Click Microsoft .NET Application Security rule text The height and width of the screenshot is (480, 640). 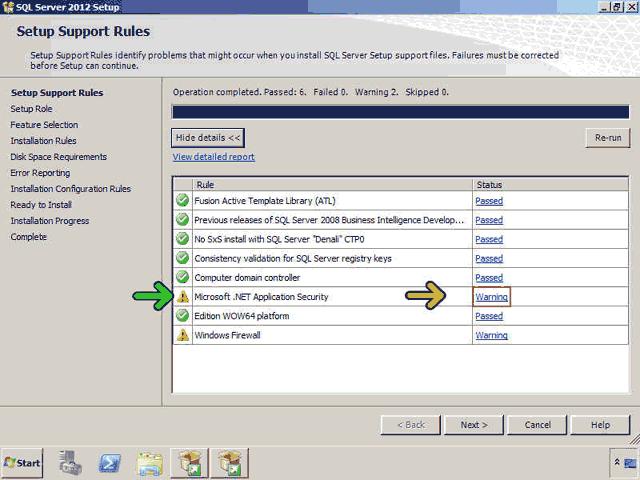[x=261, y=297]
